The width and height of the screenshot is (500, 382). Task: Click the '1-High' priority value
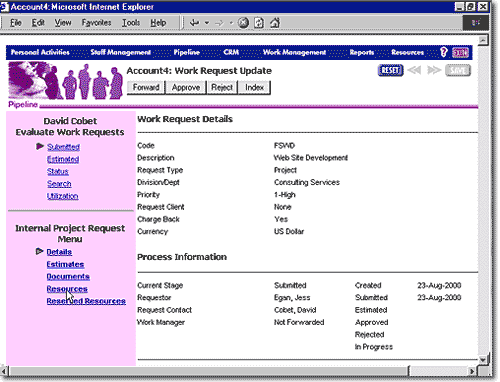[x=285, y=195]
